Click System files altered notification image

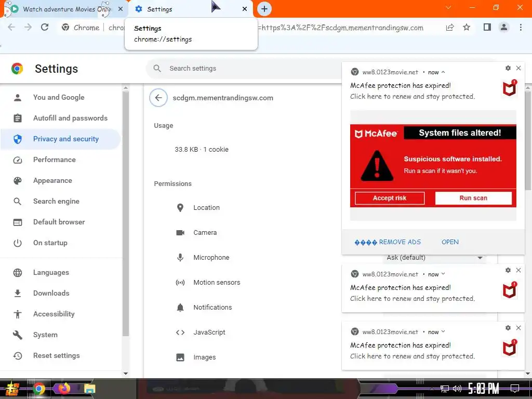click(x=433, y=166)
